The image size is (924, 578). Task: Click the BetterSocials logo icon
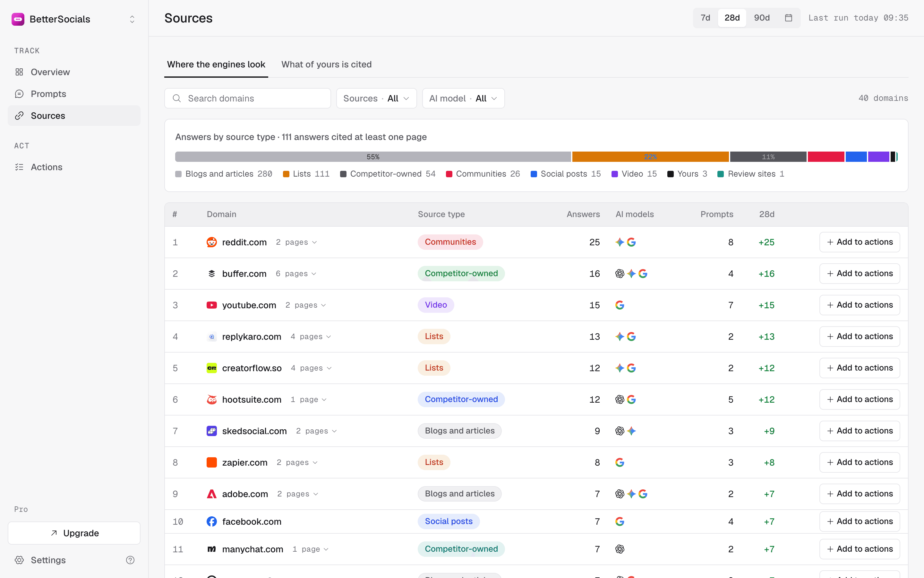(18, 19)
